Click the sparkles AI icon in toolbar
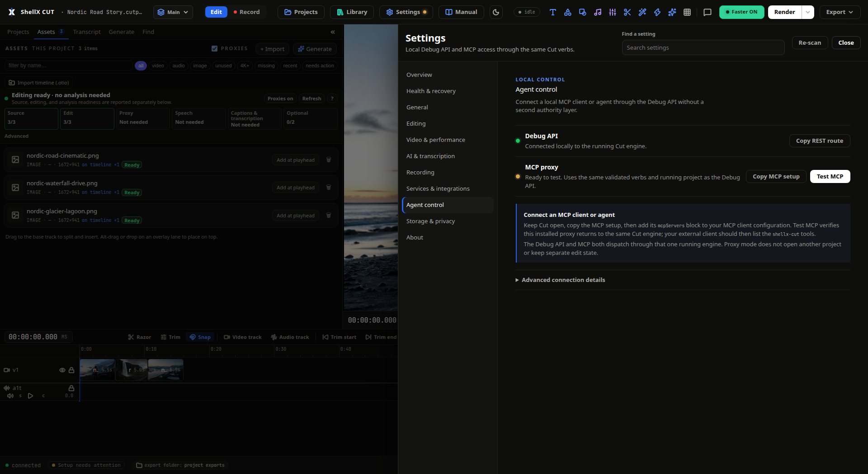Image resolution: width=868 pixels, height=474 pixels. pyautogui.click(x=672, y=12)
